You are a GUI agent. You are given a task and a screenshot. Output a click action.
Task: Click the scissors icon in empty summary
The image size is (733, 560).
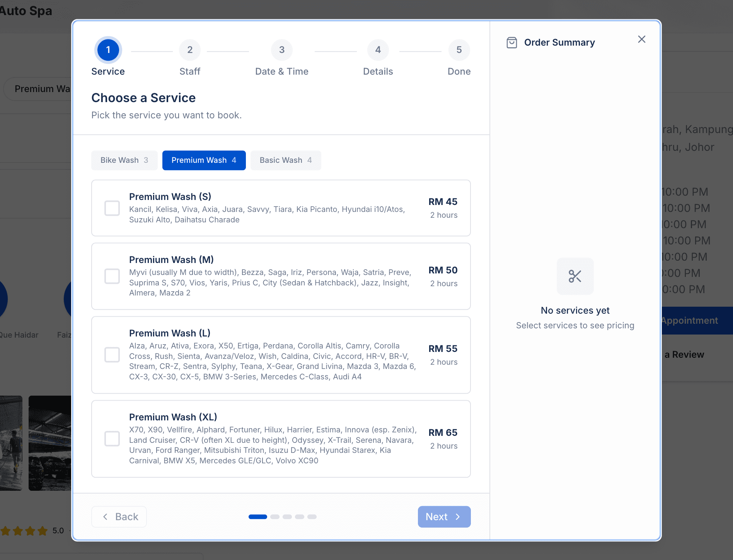tap(575, 276)
